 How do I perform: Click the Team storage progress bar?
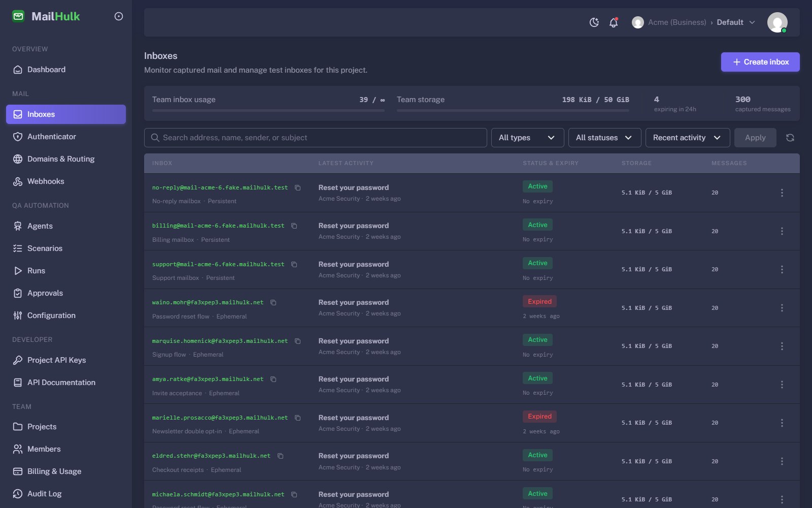point(513,110)
